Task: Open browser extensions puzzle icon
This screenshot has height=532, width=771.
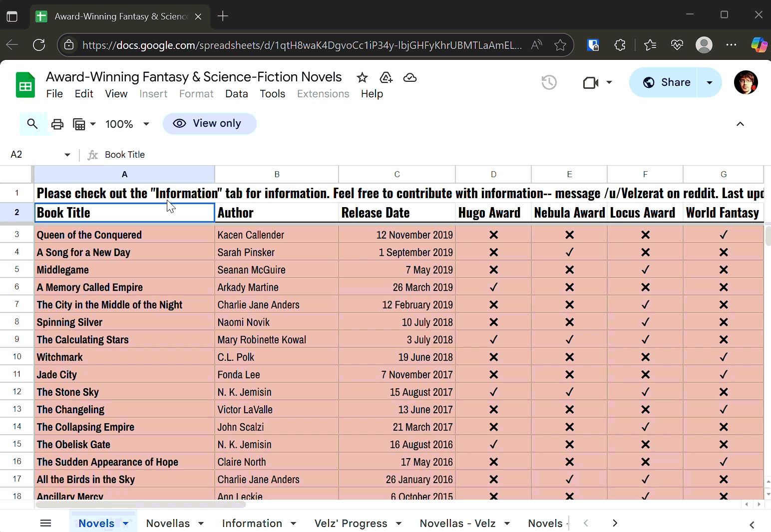Action: coord(620,45)
